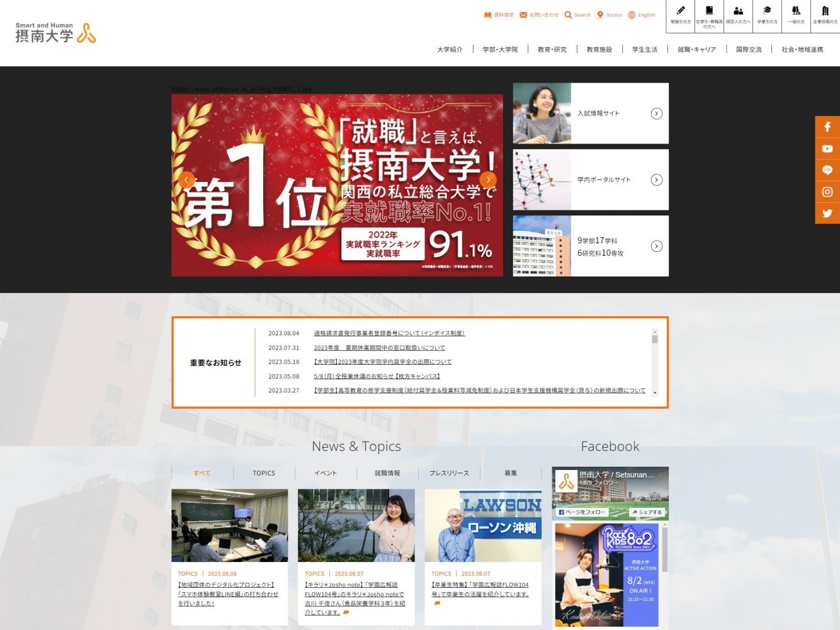Show previous slide with left carousel arrow
The height and width of the screenshot is (630, 840).
186,180
